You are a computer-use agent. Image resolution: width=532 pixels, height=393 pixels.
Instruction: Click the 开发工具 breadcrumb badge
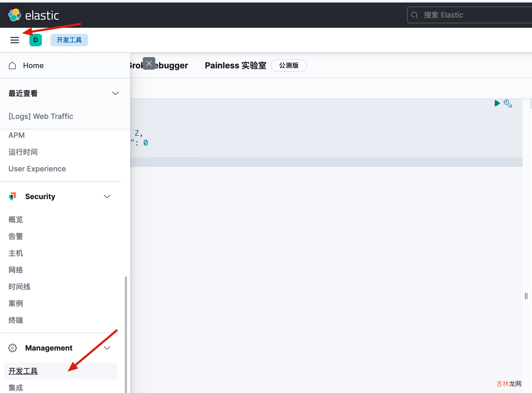point(69,40)
